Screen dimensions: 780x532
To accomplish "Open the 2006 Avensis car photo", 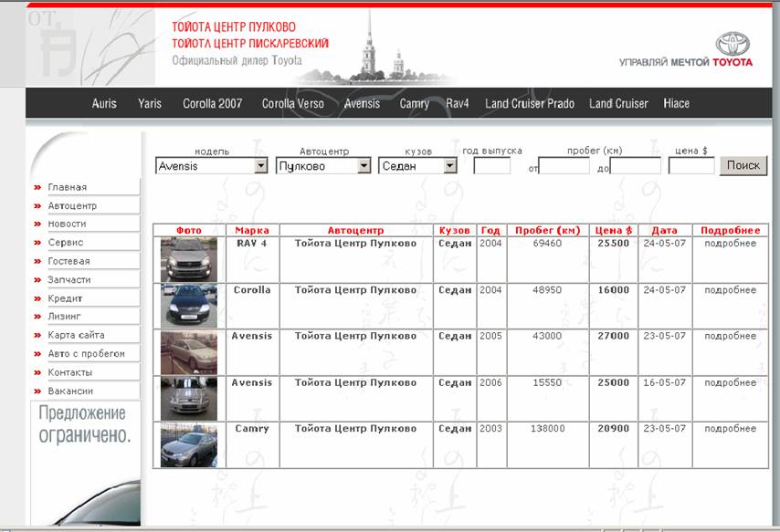I will pyautogui.click(x=189, y=398).
